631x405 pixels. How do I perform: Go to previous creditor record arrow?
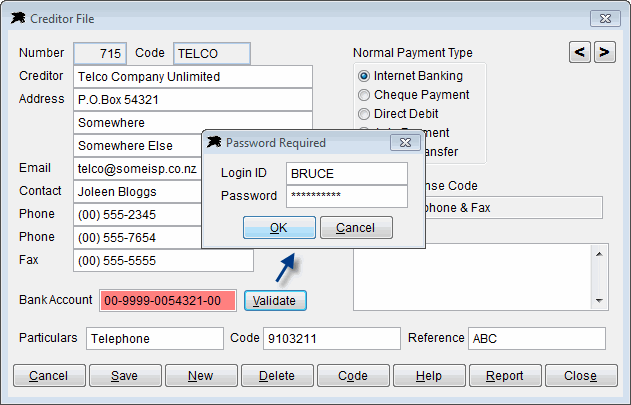coord(579,52)
